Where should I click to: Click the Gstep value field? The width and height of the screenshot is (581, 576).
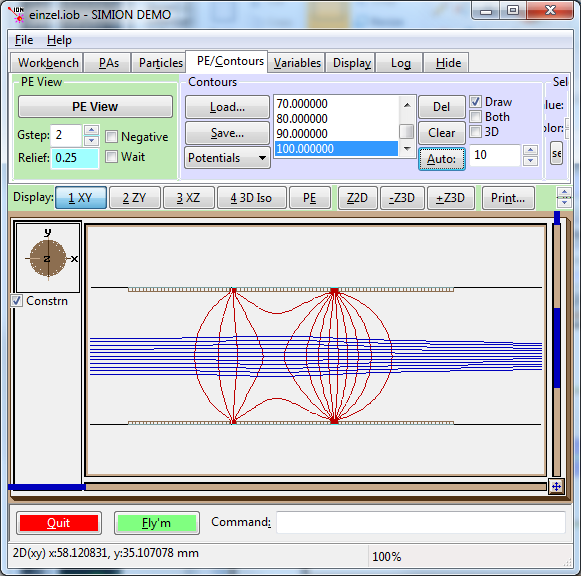[x=66, y=135]
